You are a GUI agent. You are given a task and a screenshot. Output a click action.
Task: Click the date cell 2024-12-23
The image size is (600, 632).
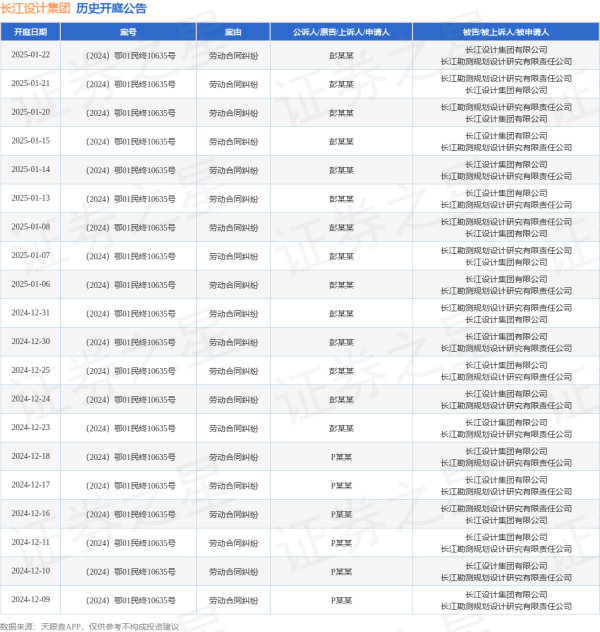point(31,427)
